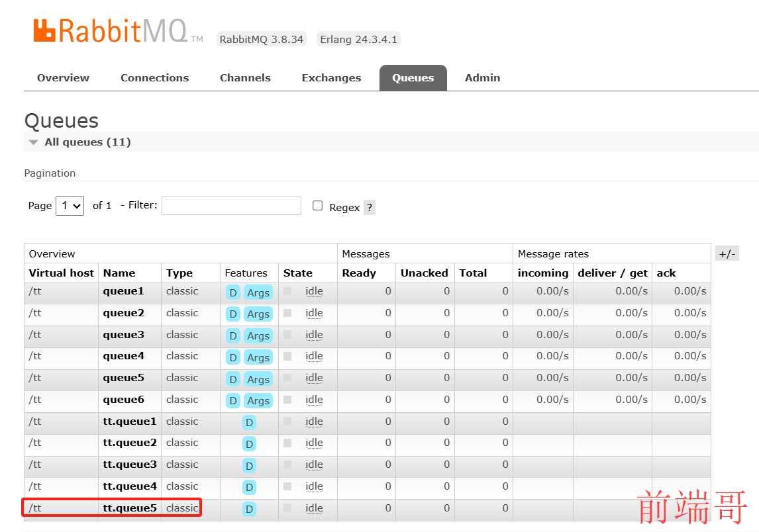The width and height of the screenshot is (759, 532).
Task: Open queue4 details
Action: coord(123,356)
